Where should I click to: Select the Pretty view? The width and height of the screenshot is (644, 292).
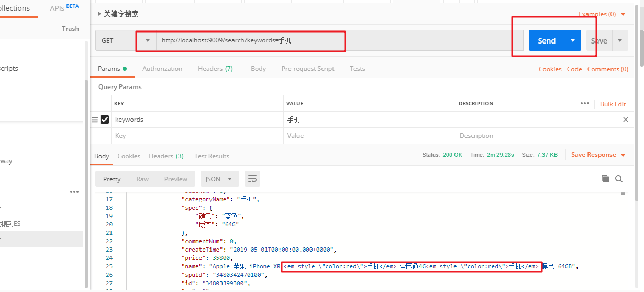[112, 179]
